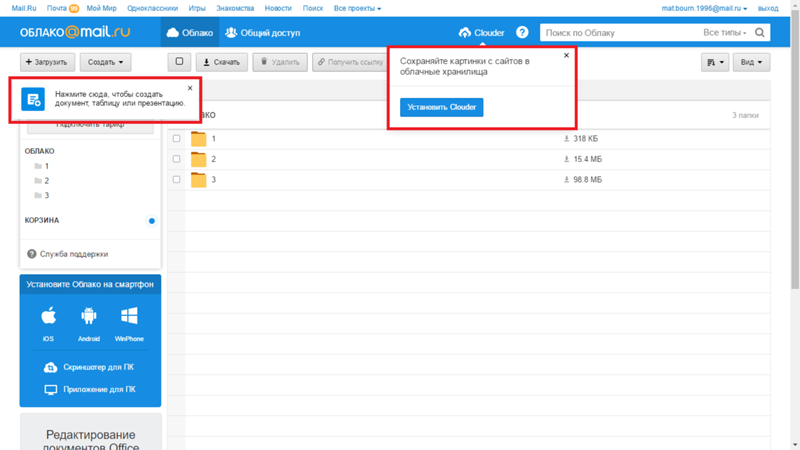Image resolution: width=800 pixels, height=450 pixels.
Task: Select folder 1 in the sidebar tree
Action: coord(42,166)
